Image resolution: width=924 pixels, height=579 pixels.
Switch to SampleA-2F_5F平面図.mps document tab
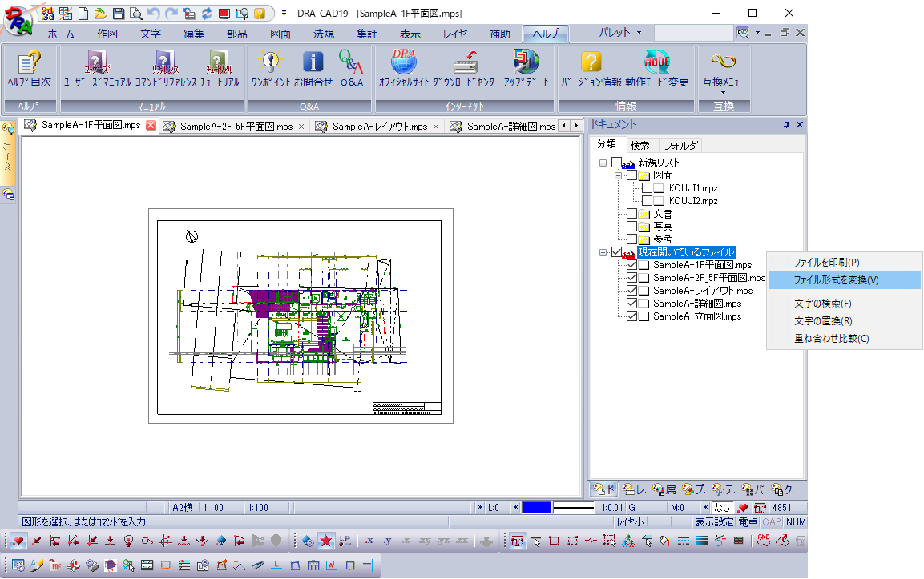[x=236, y=126]
